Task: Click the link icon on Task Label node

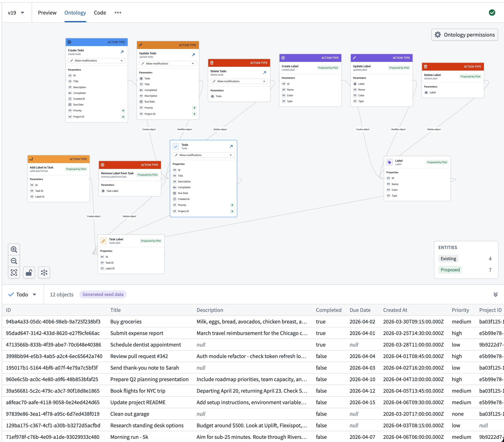Action: (103, 240)
